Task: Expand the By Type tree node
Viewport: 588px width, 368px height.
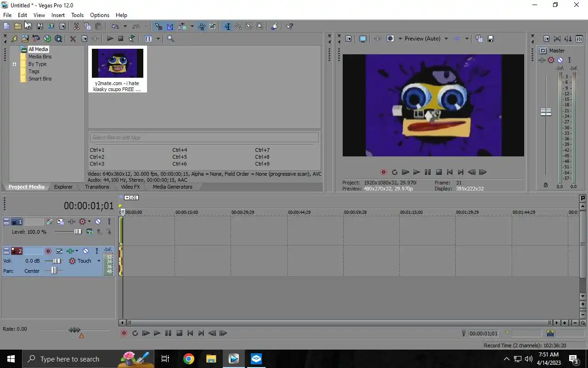Action: (14, 64)
